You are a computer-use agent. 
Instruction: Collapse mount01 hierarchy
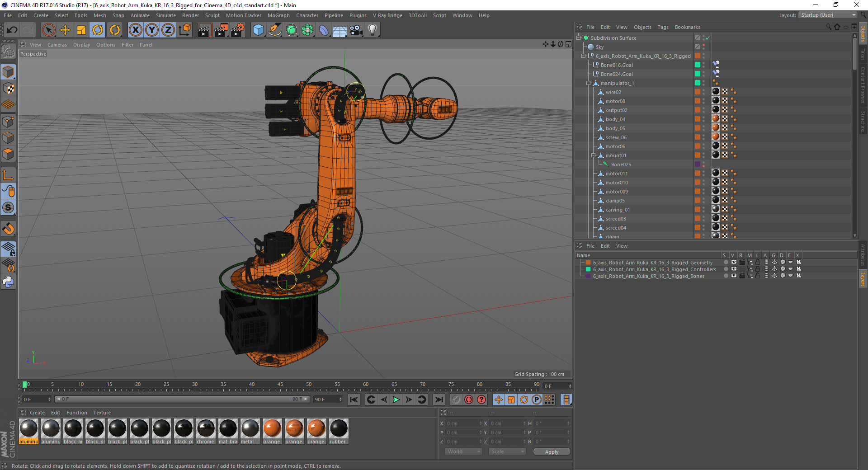point(594,155)
